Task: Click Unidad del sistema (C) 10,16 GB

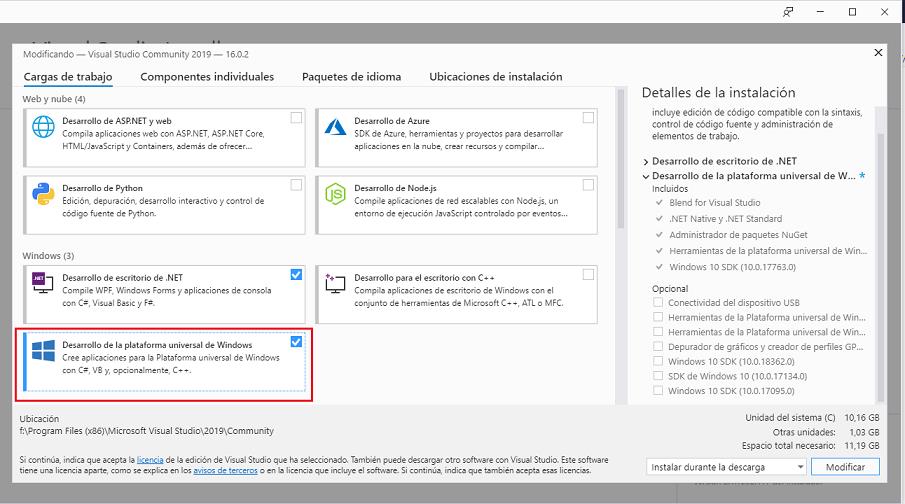Action: (812, 417)
